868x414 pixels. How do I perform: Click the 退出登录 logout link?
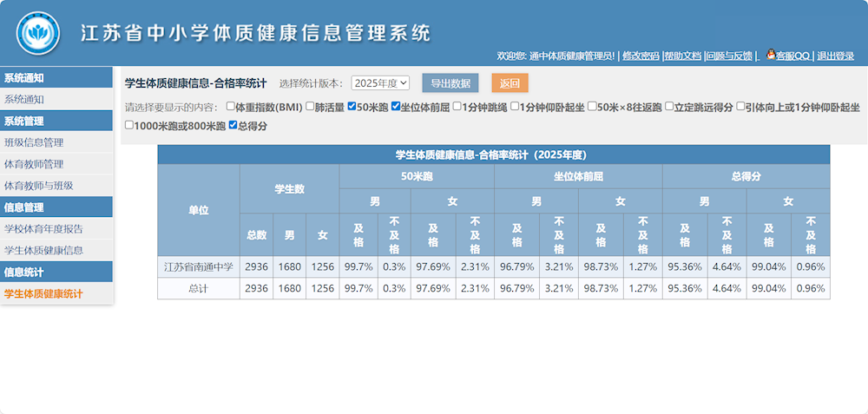click(835, 56)
